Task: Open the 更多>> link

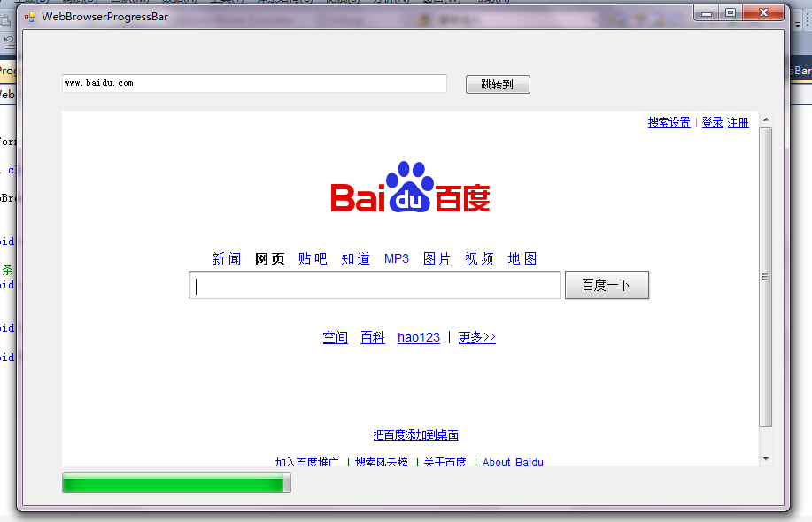Action: click(x=477, y=337)
